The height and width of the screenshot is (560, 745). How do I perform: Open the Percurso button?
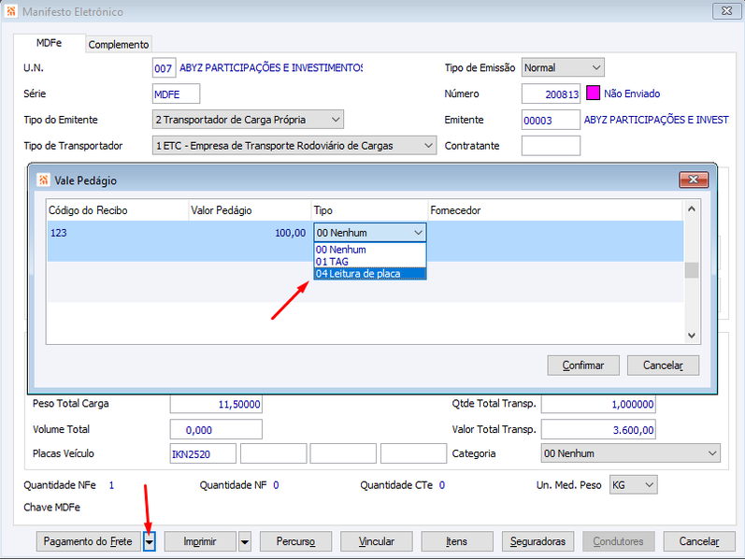coord(295,541)
